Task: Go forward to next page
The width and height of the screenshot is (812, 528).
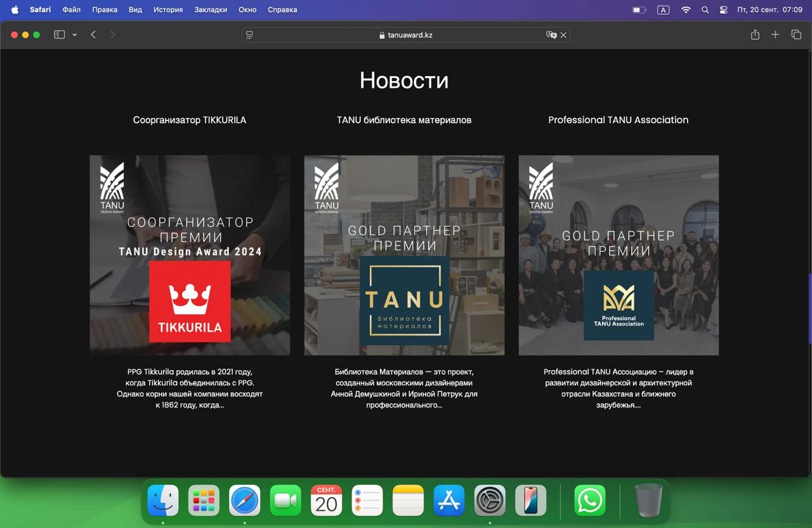Action: pos(113,35)
